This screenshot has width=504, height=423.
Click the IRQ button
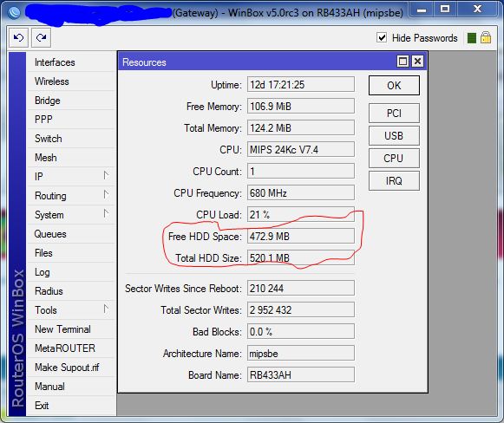(x=394, y=181)
